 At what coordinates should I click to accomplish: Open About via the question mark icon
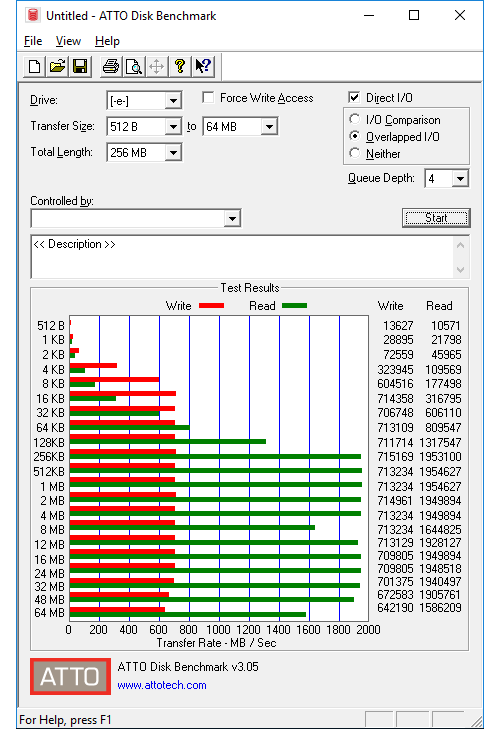click(180, 66)
